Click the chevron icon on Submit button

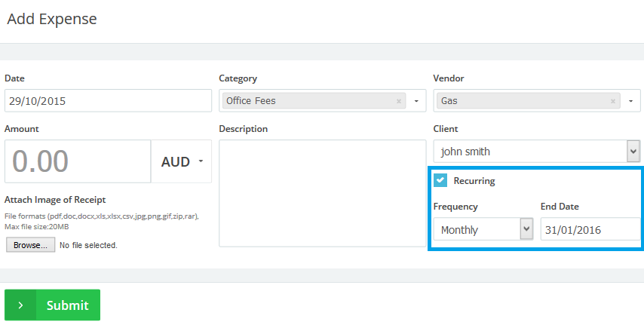click(20, 305)
